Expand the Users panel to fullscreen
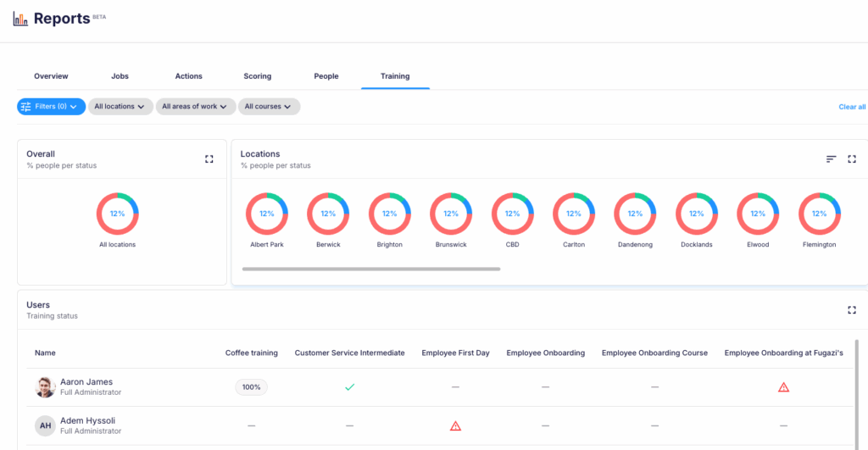This screenshot has width=868, height=450. tap(852, 310)
